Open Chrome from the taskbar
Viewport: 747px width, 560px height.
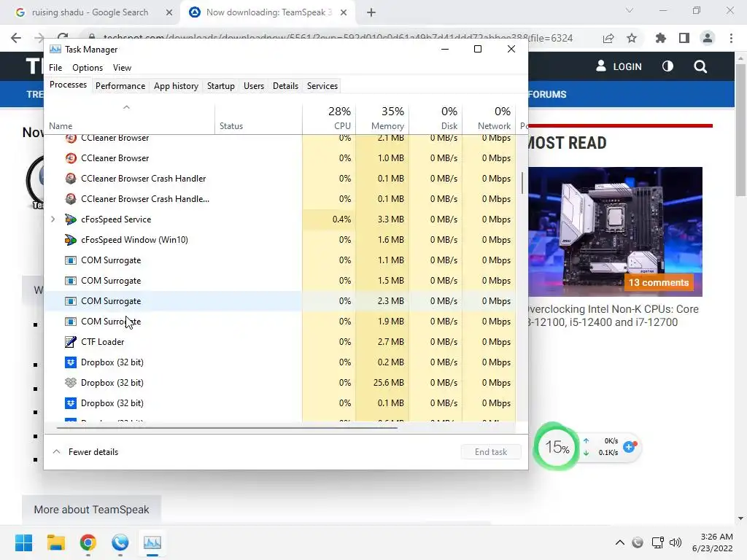click(88, 542)
